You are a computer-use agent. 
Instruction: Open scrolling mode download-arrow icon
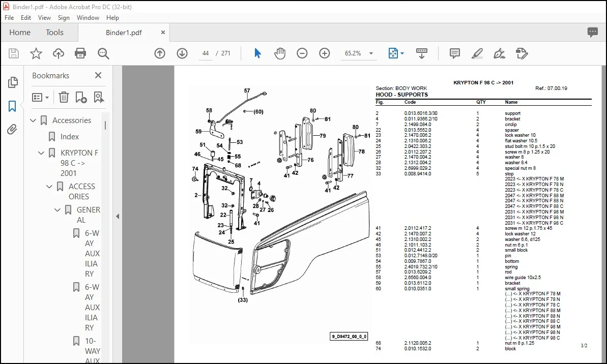coord(422,53)
